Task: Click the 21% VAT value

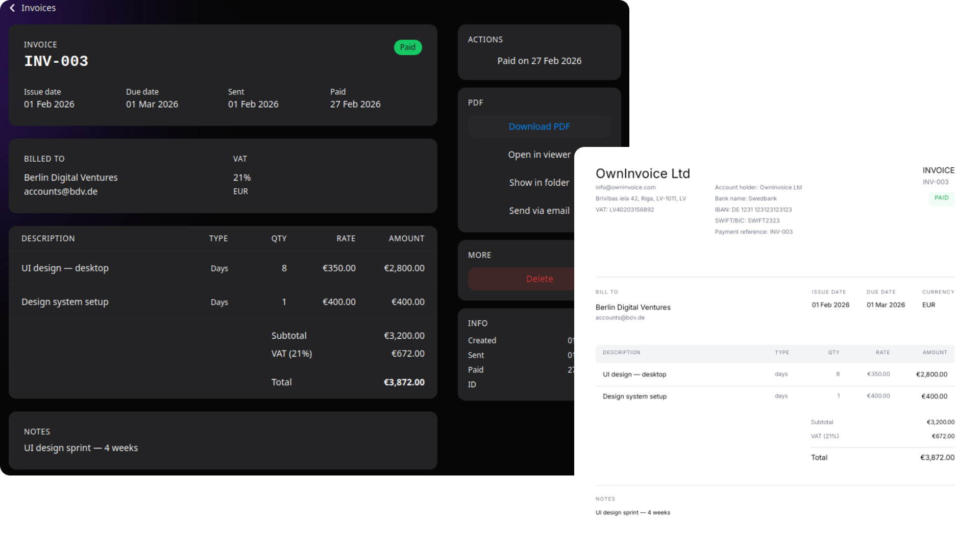Action: click(x=242, y=178)
